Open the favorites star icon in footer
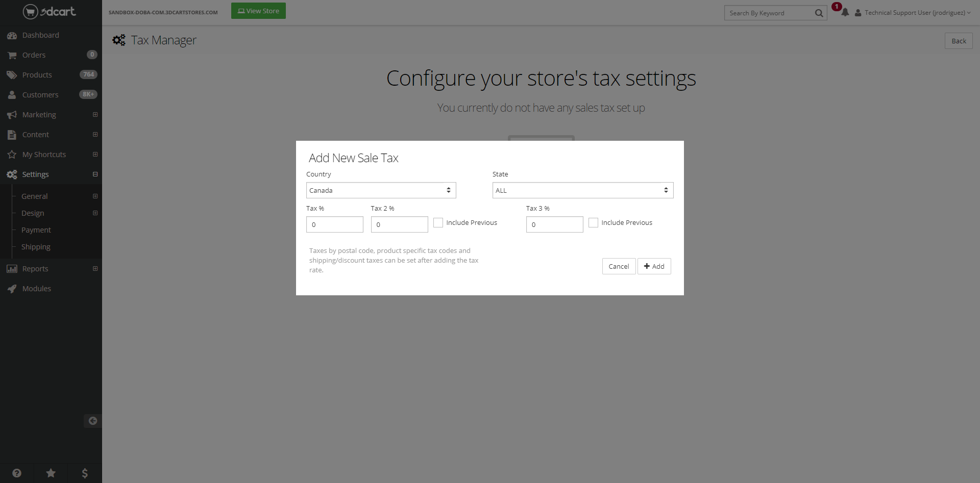 point(51,473)
